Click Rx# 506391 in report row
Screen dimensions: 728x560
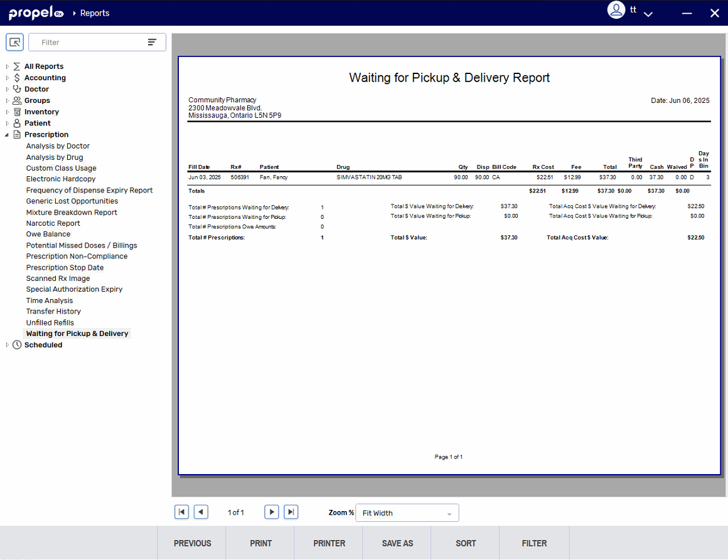tap(240, 177)
